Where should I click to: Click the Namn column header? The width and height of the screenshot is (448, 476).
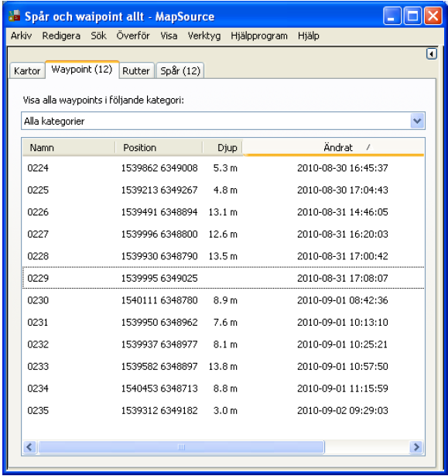point(69,148)
